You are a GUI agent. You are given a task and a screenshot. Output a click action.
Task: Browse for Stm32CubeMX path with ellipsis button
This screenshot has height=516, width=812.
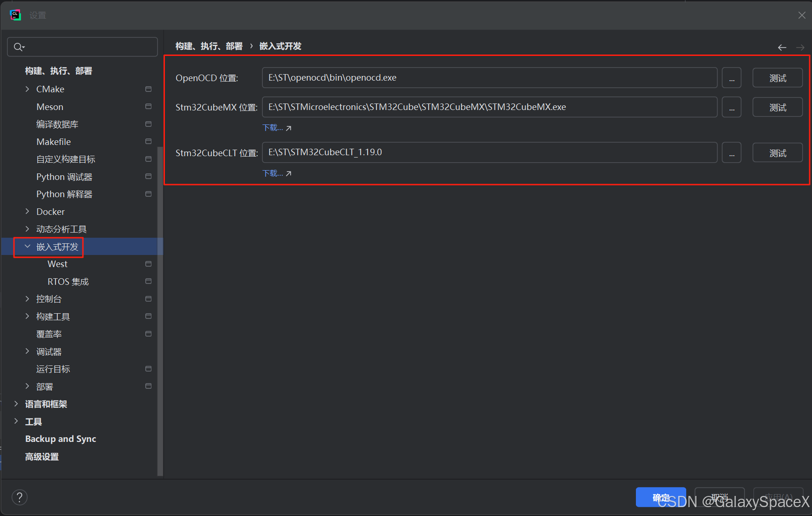pyautogui.click(x=731, y=107)
